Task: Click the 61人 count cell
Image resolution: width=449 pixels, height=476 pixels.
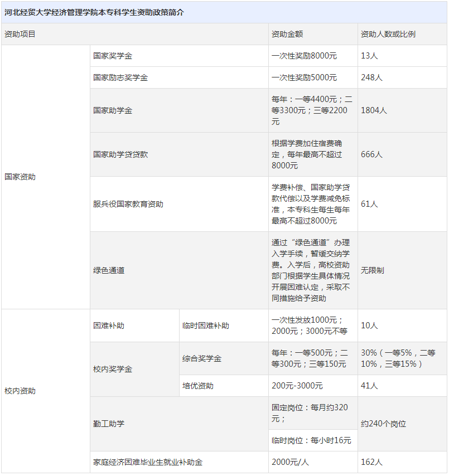Action: pos(402,204)
